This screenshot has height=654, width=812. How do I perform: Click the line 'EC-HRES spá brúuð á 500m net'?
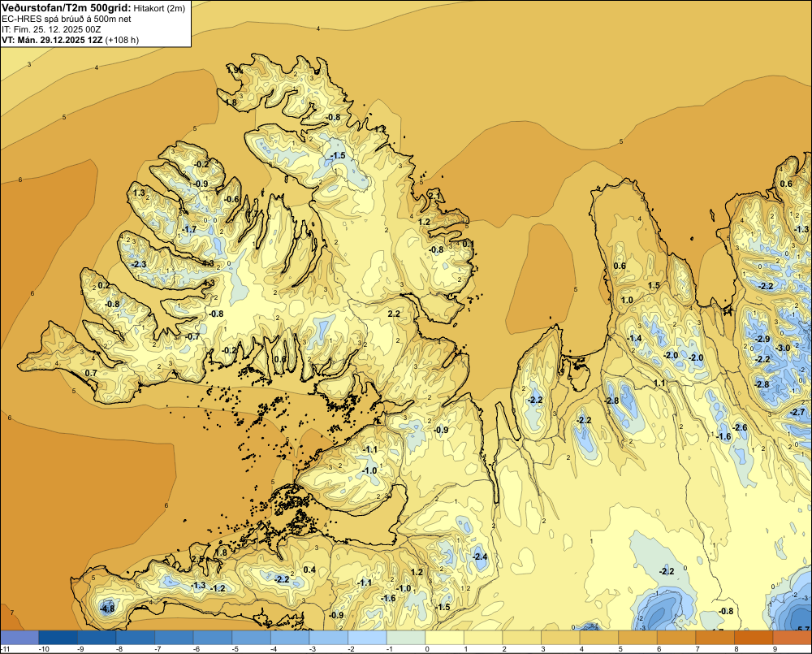67,19
